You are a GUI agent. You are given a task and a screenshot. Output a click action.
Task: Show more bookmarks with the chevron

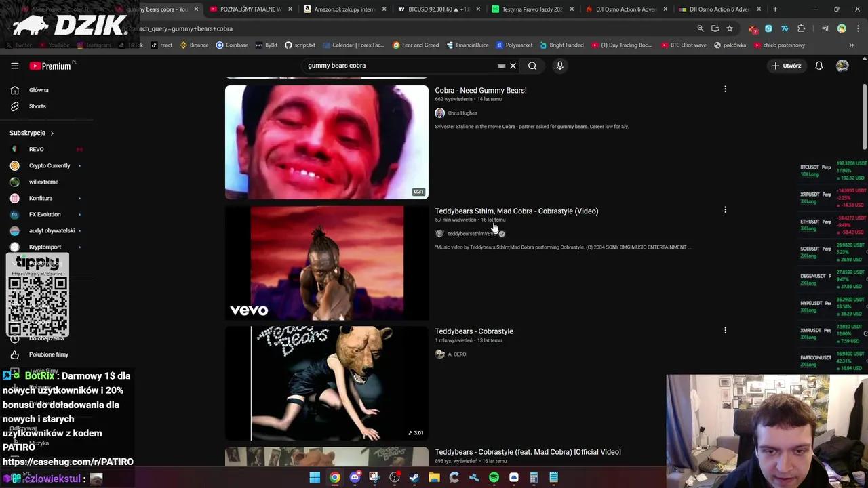click(851, 45)
